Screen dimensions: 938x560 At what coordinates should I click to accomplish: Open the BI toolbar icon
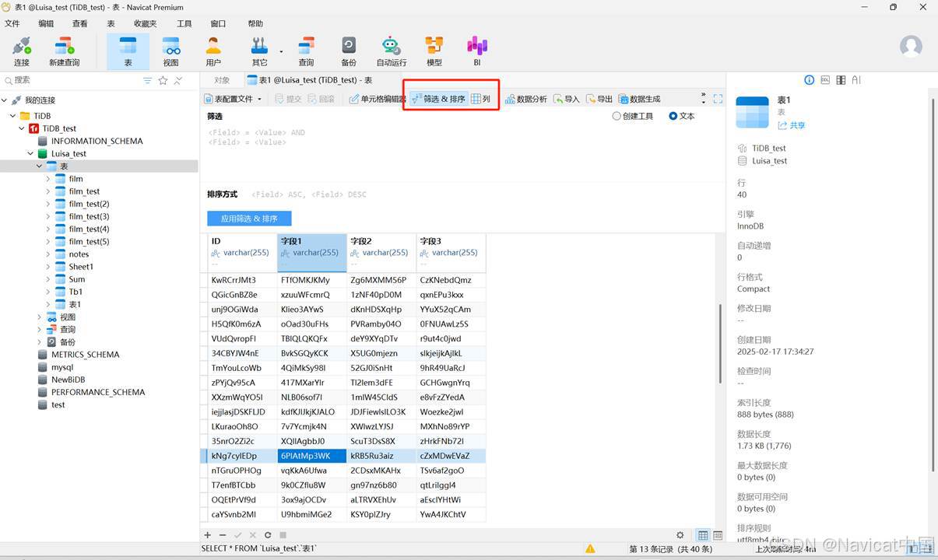tap(477, 51)
